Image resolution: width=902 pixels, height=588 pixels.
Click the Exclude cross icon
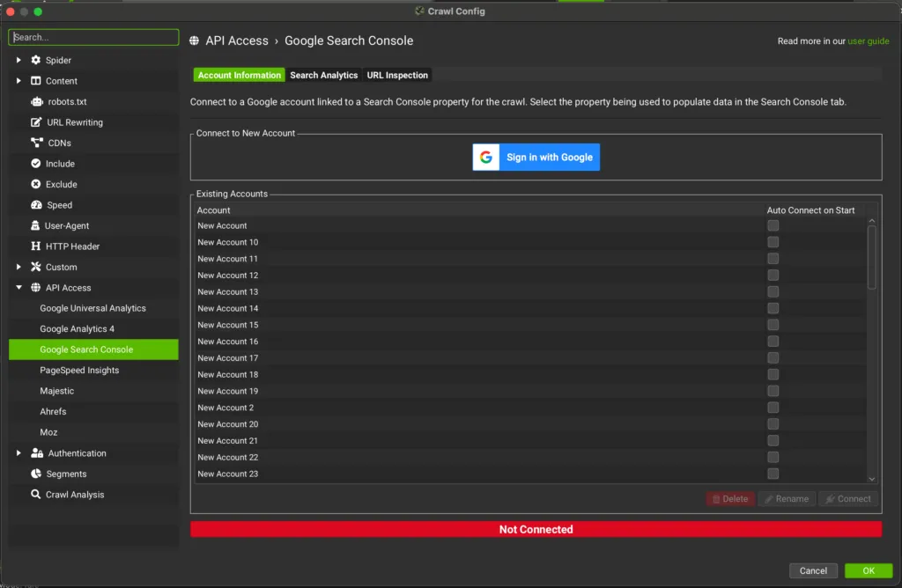pos(35,184)
